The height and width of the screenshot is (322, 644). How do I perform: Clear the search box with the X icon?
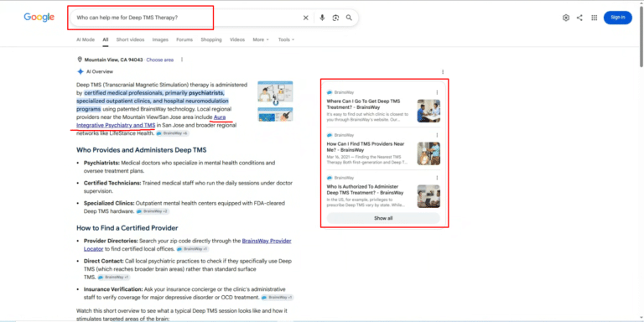point(305,18)
